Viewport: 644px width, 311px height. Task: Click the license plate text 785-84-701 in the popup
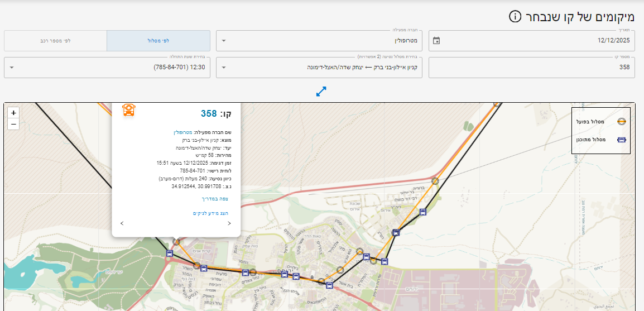point(192,170)
